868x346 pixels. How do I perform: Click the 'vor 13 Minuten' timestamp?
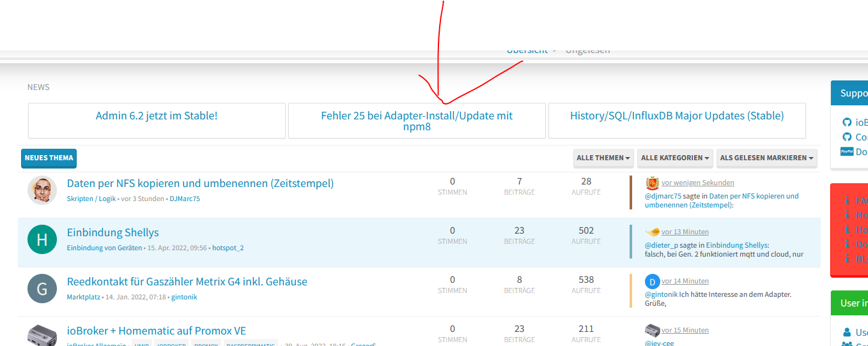685,232
